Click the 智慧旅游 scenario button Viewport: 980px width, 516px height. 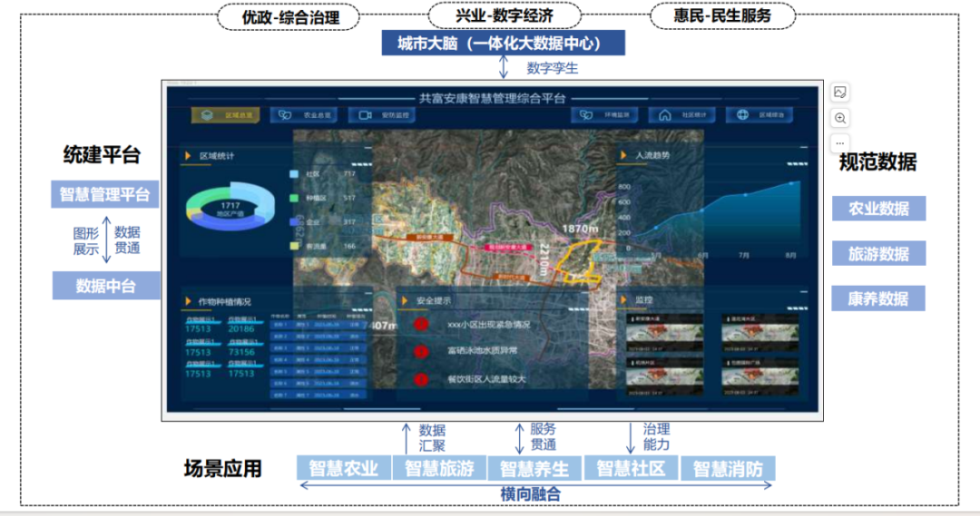pos(439,468)
